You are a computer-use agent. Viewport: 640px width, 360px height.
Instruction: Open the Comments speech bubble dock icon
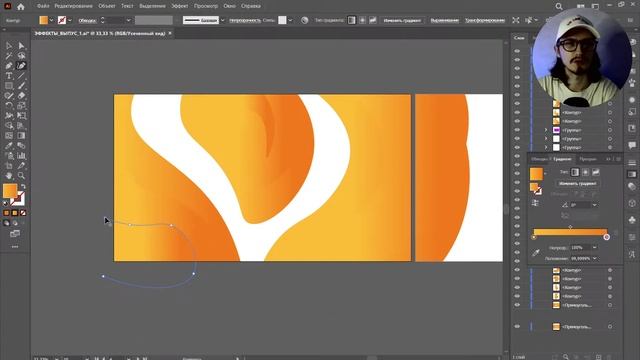click(x=632, y=145)
